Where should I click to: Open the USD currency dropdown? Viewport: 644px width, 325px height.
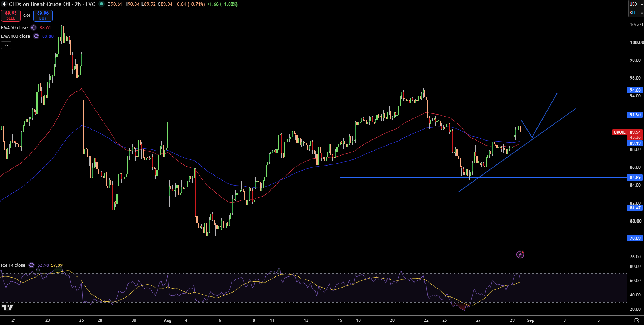coord(635,4)
